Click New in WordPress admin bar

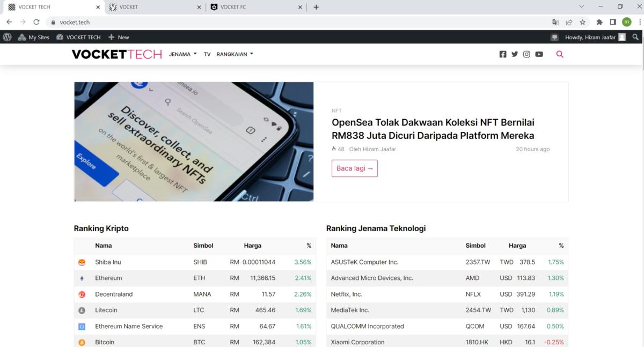119,37
